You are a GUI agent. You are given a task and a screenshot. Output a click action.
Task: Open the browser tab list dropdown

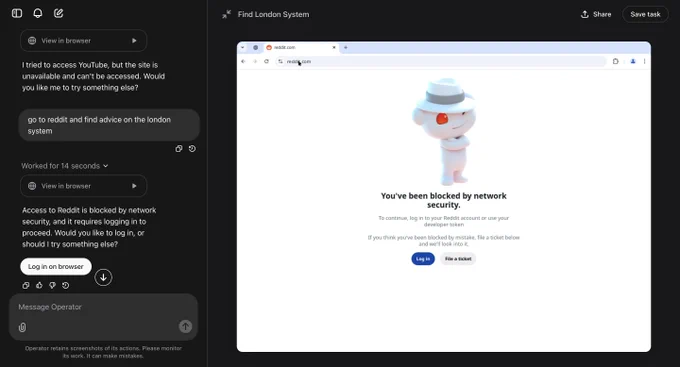tap(243, 48)
